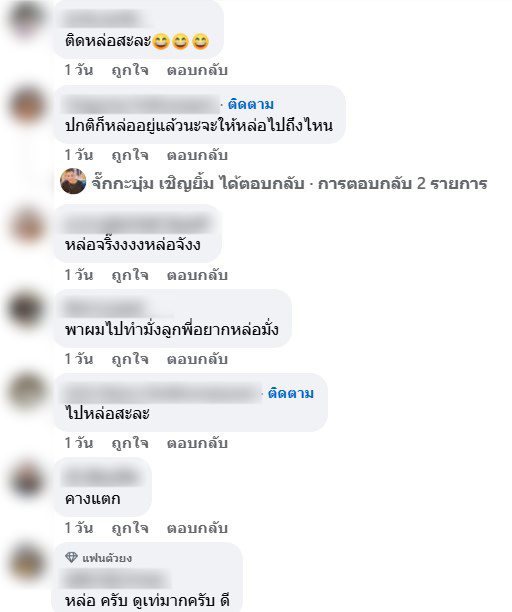Reply to the พาผมไปทำมั่ง comment

[x=197, y=359]
